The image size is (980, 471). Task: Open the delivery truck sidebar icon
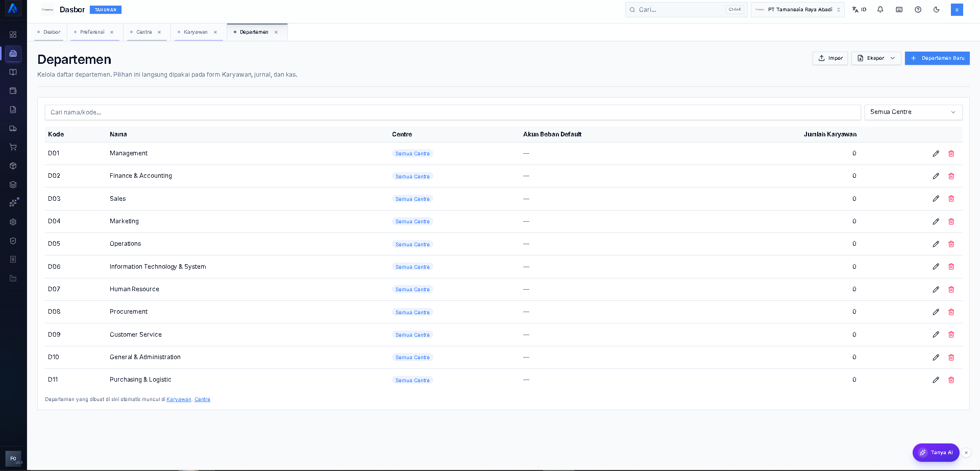coord(13,129)
